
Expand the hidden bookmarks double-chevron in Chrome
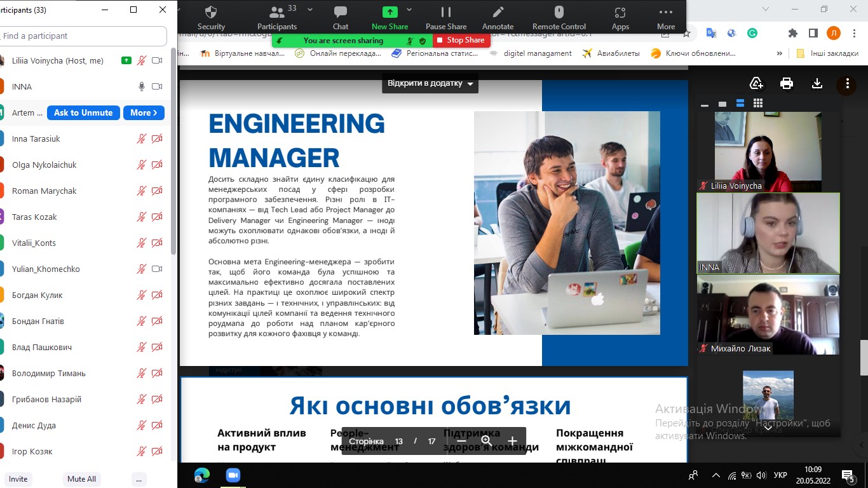tap(779, 53)
